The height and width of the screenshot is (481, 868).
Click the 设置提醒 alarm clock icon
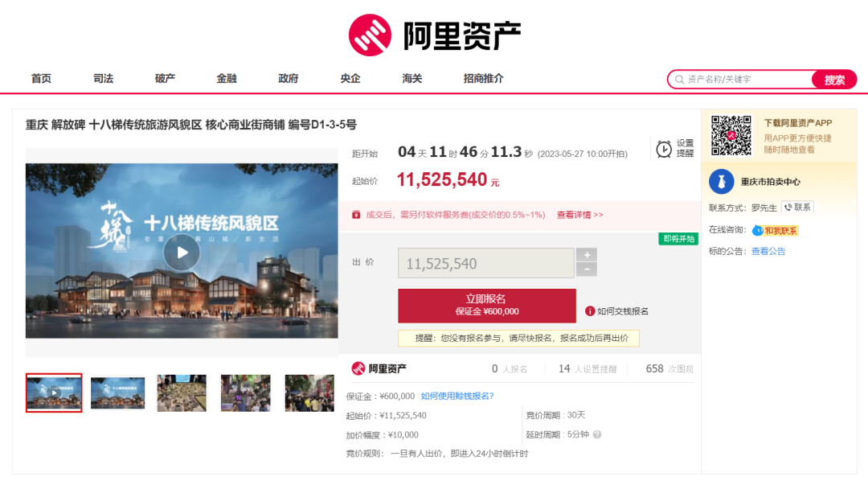point(664,149)
